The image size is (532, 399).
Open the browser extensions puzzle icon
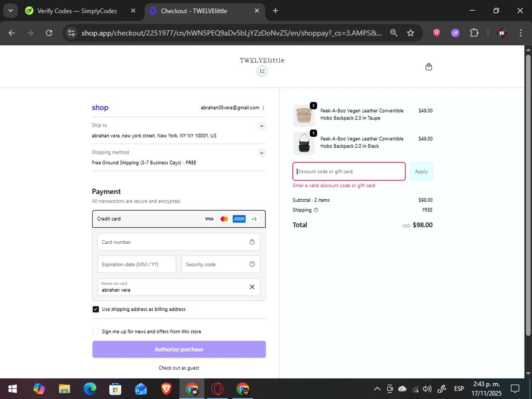tap(474, 33)
